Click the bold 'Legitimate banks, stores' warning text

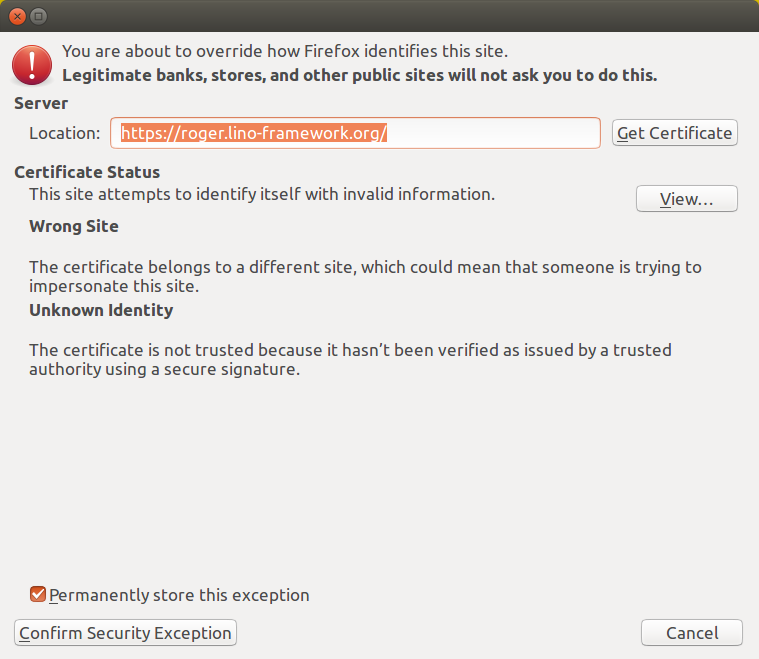pos(360,76)
